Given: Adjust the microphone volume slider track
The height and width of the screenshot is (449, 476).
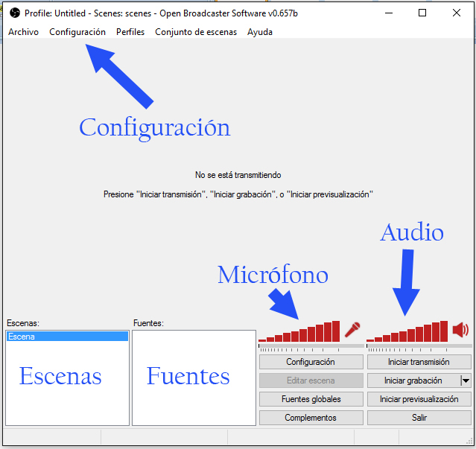Looking at the screenshot, I should (311, 346).
